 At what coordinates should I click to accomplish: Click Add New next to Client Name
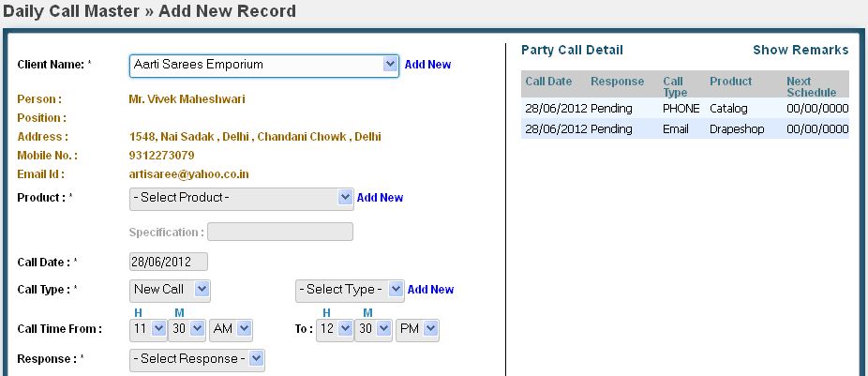[427, 65]
